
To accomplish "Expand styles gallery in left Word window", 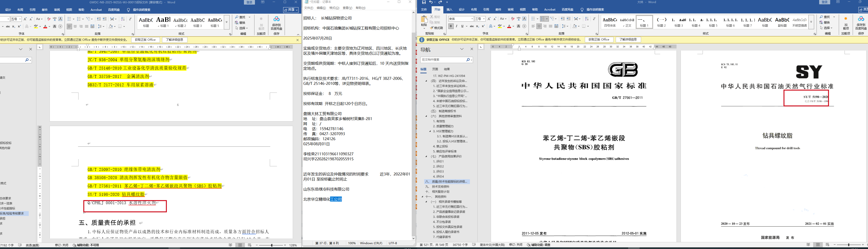I will (226, 22).
